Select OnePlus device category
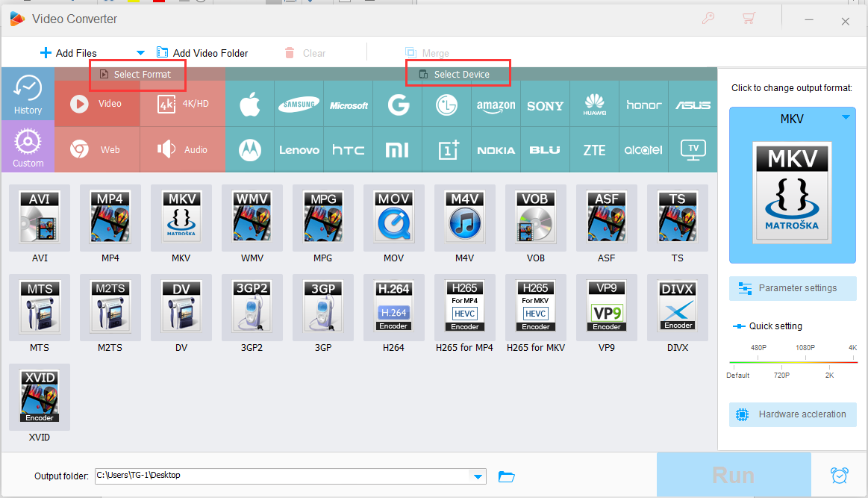 (447, 149)
